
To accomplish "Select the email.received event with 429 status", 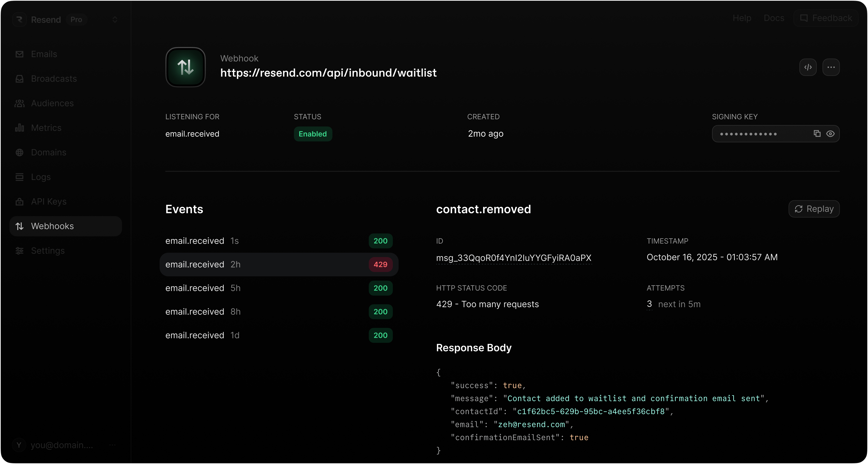I will tap(279, 264).
